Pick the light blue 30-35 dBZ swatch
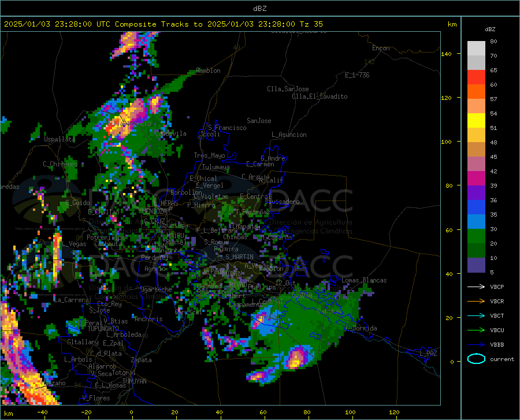Viewport: 520px width, 420px height. 476,222
